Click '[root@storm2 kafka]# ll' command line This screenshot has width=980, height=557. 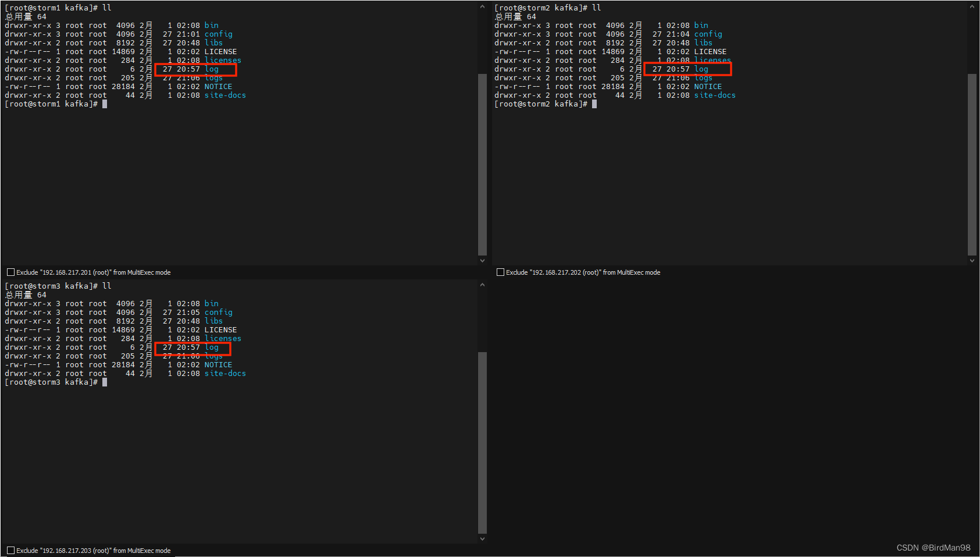tap(548, 8)
